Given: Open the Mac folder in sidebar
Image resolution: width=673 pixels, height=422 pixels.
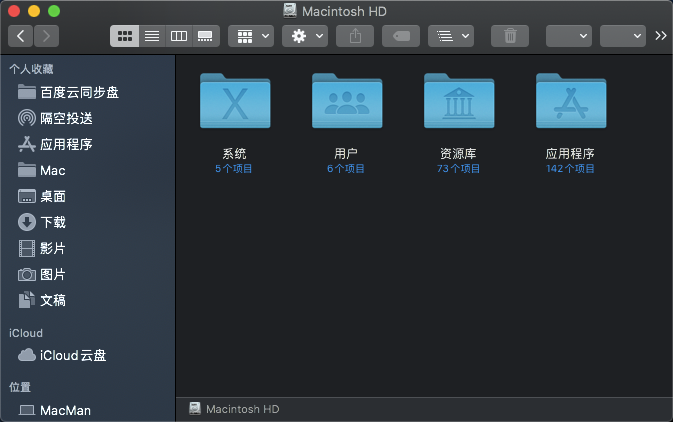Looking at the screenshot, I should tap(88, 170).
